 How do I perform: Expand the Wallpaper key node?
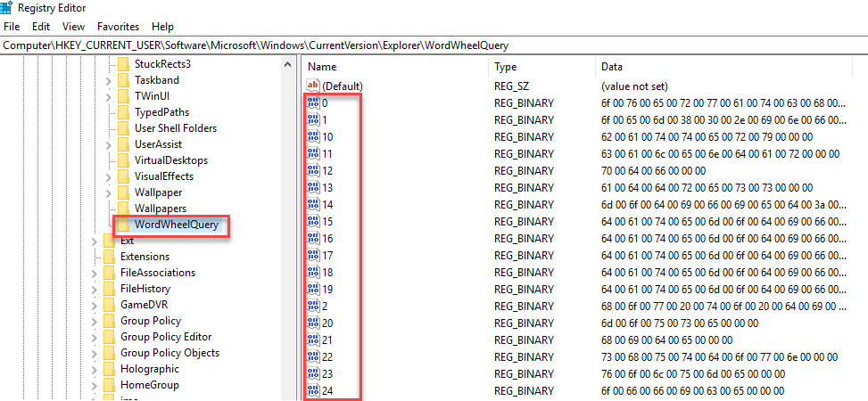[108, 192]
